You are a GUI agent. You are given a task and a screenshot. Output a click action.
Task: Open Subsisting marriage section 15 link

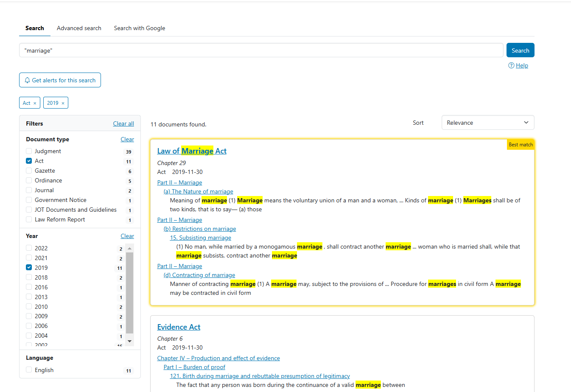201,238
